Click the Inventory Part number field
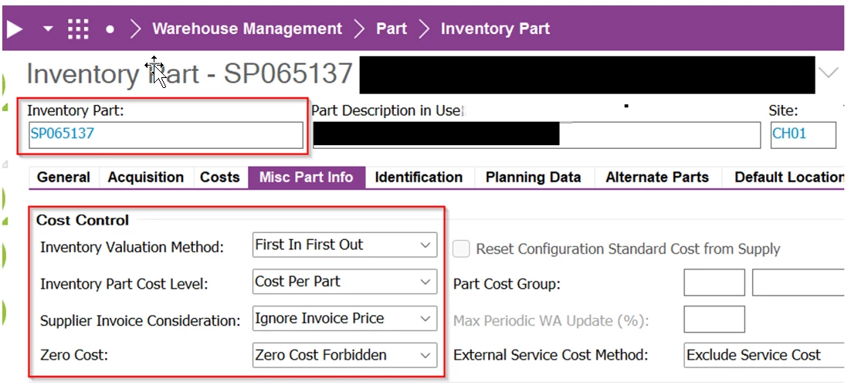 tap(166, 134)
